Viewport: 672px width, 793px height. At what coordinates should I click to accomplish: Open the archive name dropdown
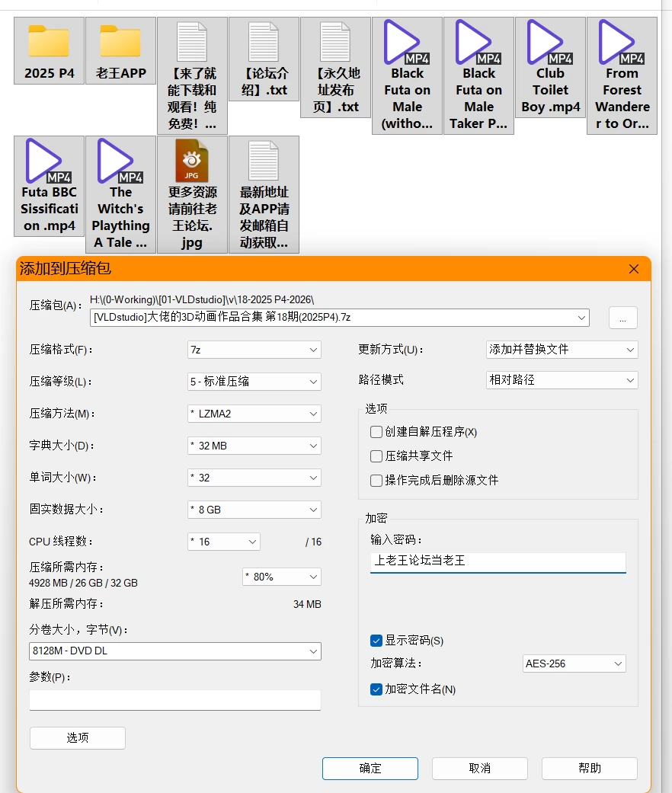pos(581,318)
